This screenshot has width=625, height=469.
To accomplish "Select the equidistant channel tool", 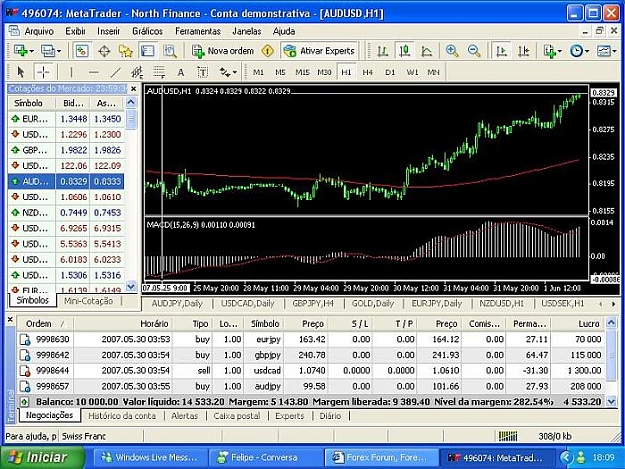I will pyautogui.click(x=138, y=72).
